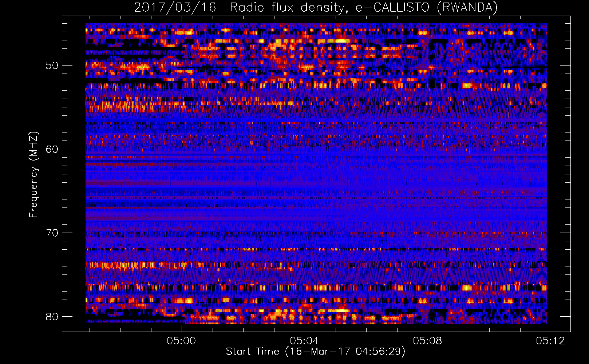589x364 pixels.
Task: Click the 80 frequency tick label
Action: pos(52,317)
